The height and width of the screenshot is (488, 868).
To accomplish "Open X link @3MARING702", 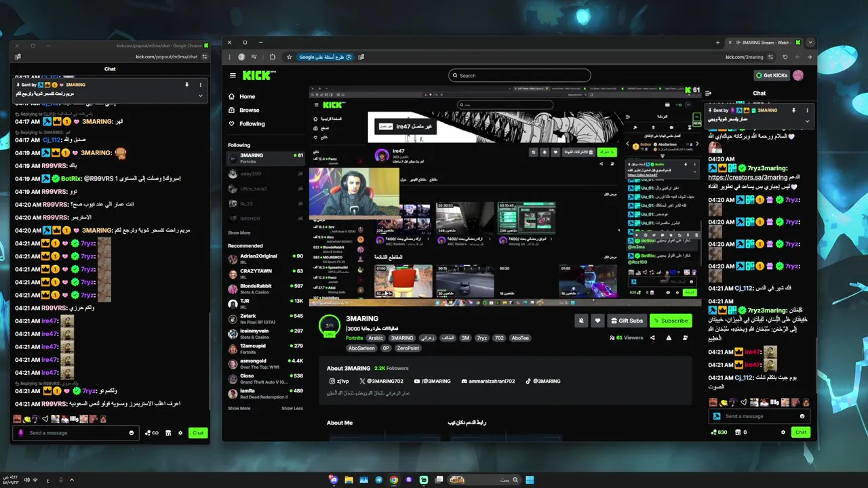I will point(381,381).
